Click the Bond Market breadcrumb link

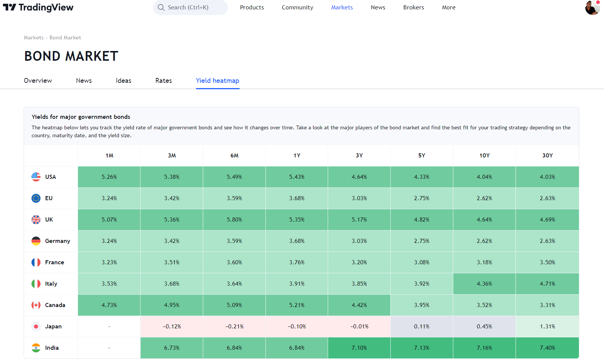coord(65,37)
